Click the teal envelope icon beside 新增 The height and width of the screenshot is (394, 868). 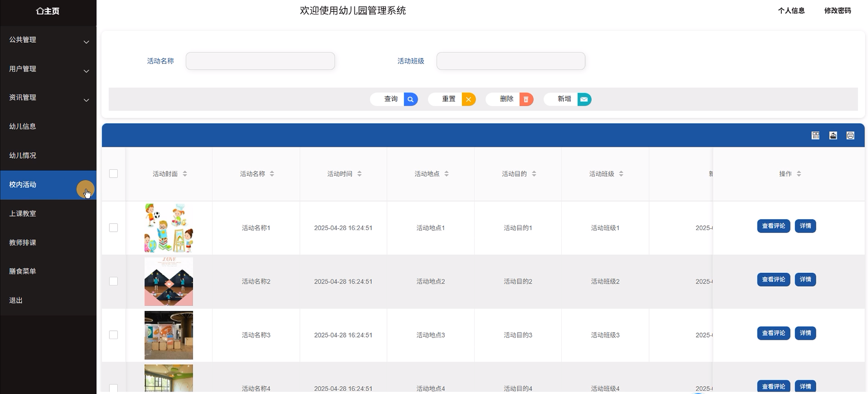[x=584, y=99]
